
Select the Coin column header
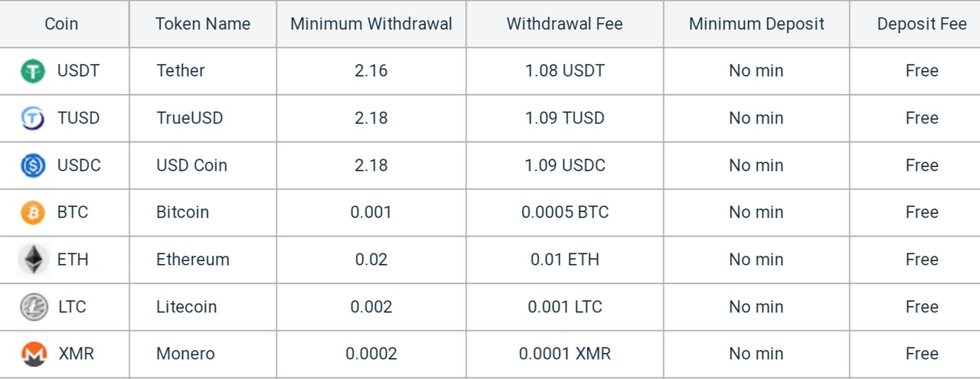tap(61, 24)
